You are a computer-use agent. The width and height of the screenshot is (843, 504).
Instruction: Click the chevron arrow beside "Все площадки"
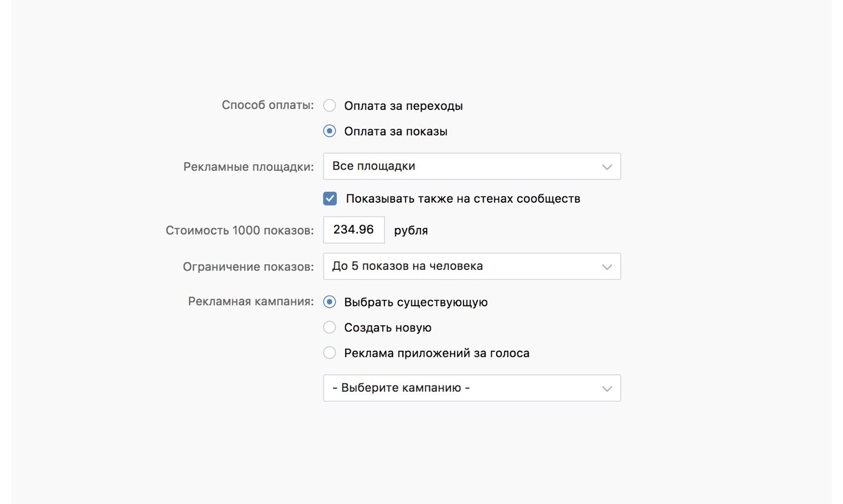607,167
